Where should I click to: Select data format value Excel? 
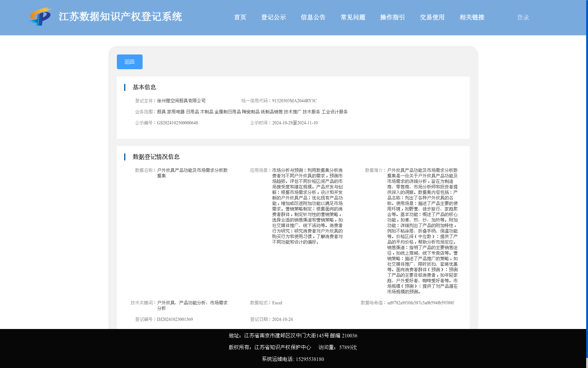[277, 303]
